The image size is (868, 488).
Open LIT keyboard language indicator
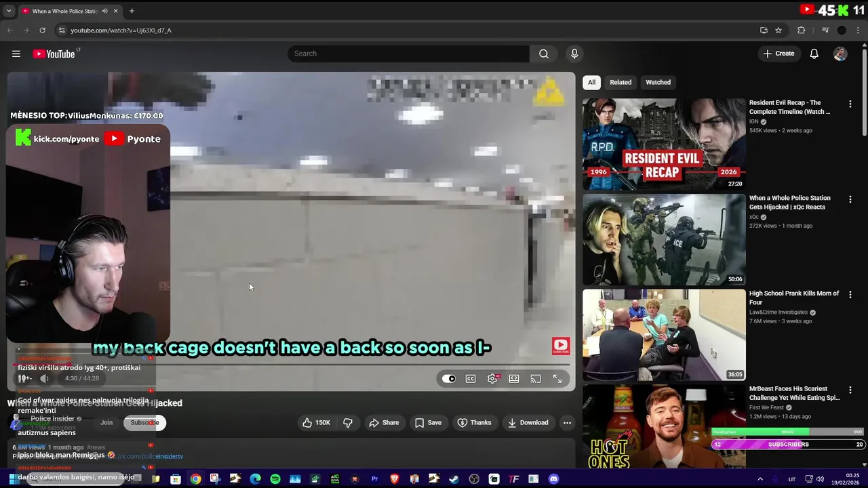[791, 479]
